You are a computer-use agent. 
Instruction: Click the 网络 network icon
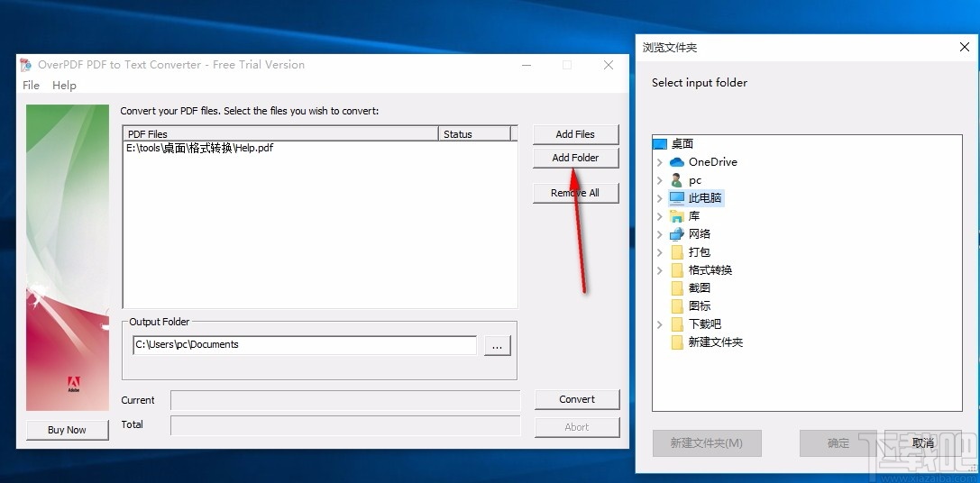click(x=677, y=233)
